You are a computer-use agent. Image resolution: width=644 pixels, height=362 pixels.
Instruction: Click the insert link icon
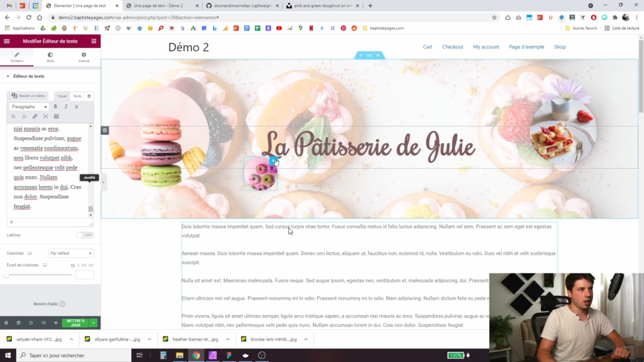point(35,116)
